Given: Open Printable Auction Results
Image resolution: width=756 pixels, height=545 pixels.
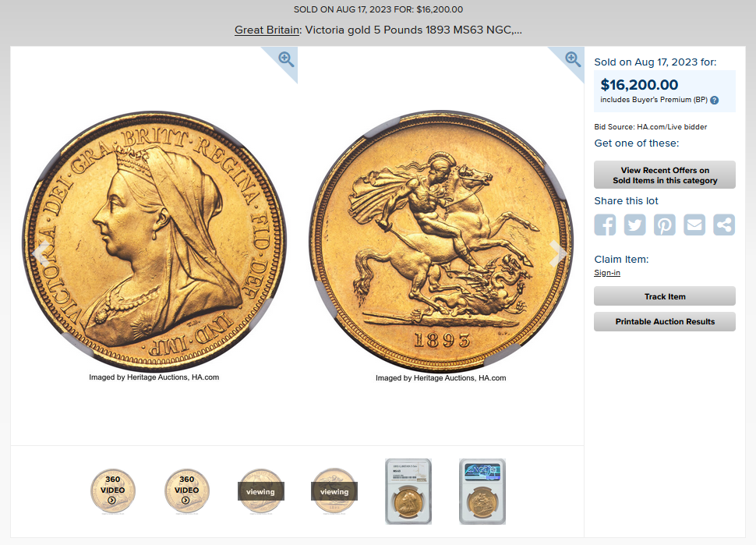Looking at the screenshot, I should tap(665, 322).
